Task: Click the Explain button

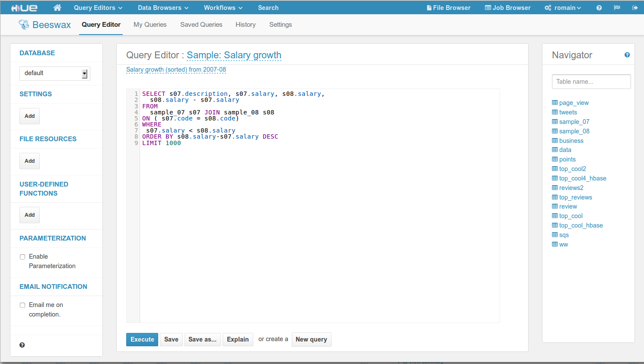Action: click(238, 339)
